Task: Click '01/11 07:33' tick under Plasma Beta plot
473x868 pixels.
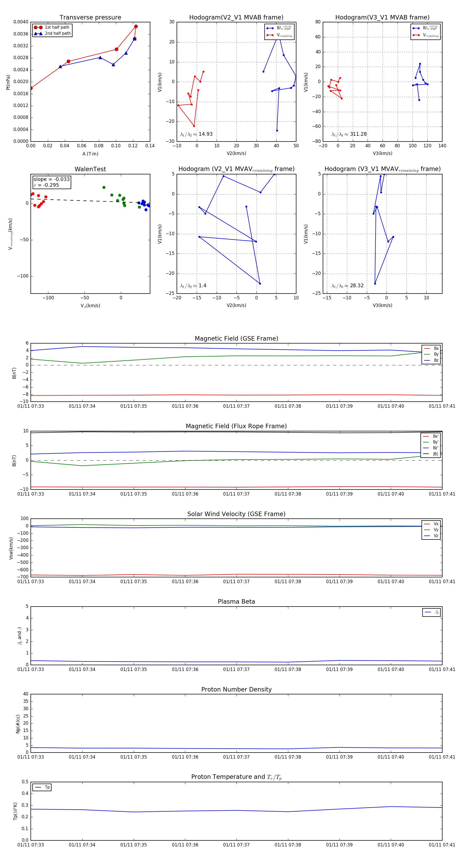Action: coord(31,669)
